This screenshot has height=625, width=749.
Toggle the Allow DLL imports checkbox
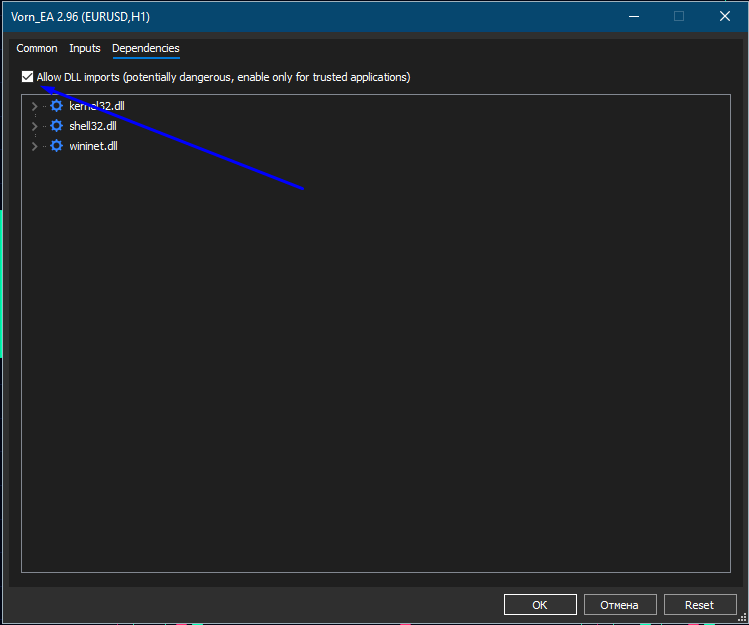[27, 76]
